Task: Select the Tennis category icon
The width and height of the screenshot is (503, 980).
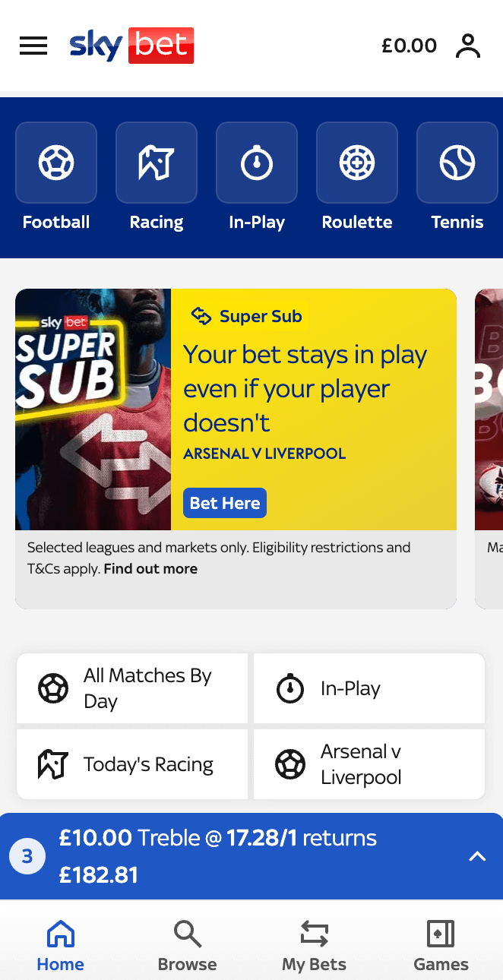Action: [x=457, y=163]
